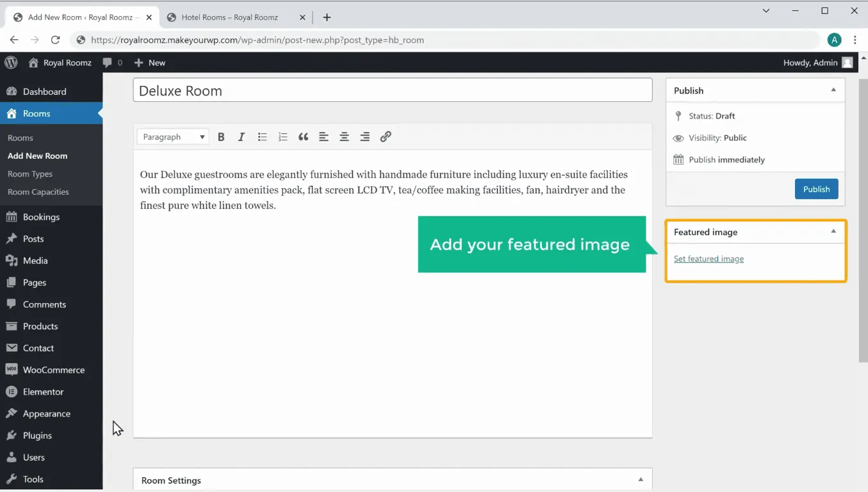Image resolution: width=868 pixels, height=492 pixels.
Task: Switch to Hotel Rooms browser tab
Action: pos(229,17)
